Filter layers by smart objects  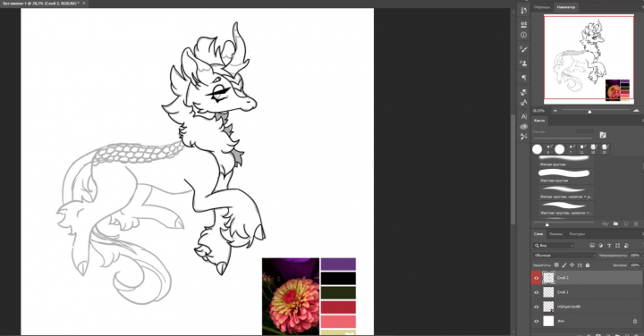tap(626, 246)
